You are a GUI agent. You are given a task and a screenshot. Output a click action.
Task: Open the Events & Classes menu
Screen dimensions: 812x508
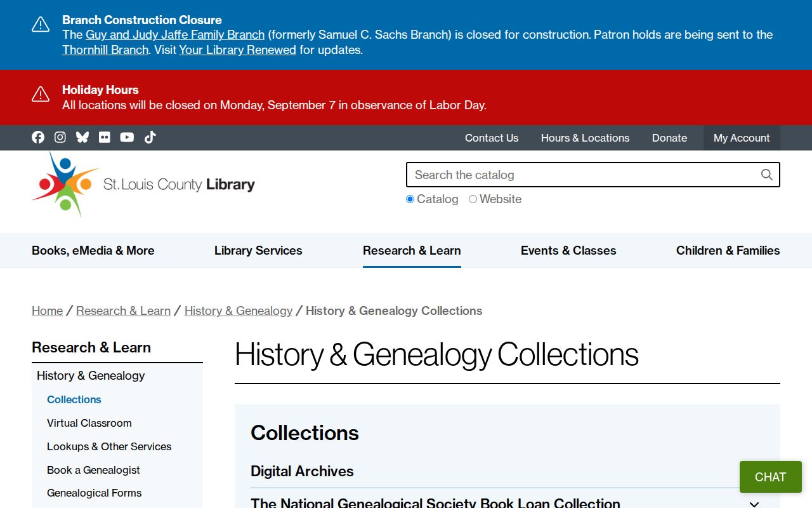coord(568,250)
